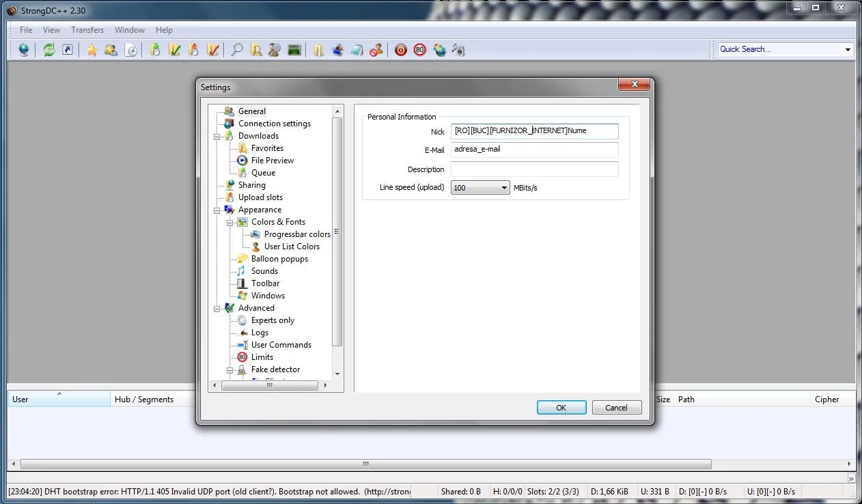Click the red-marked user icon before the Shutdown icon
Screen dimensions: 862x504
click(x=376, y=50)
